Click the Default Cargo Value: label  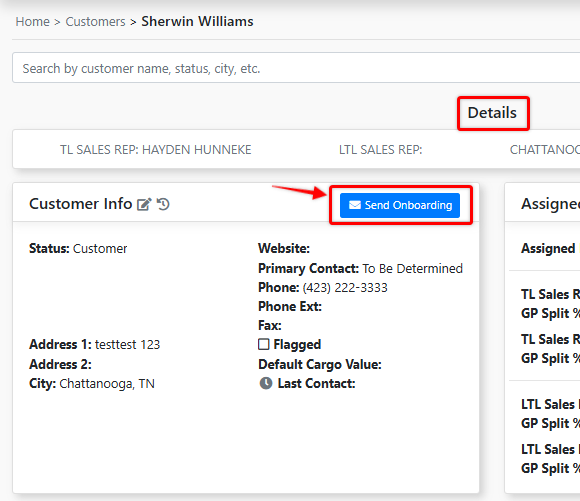(320, 364)
